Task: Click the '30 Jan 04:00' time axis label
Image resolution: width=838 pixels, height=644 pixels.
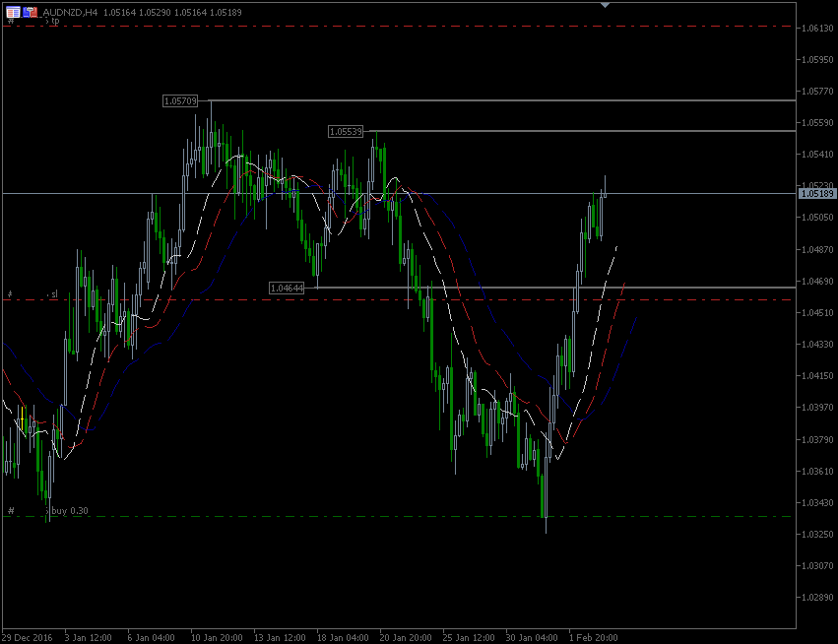Action: 532,637
